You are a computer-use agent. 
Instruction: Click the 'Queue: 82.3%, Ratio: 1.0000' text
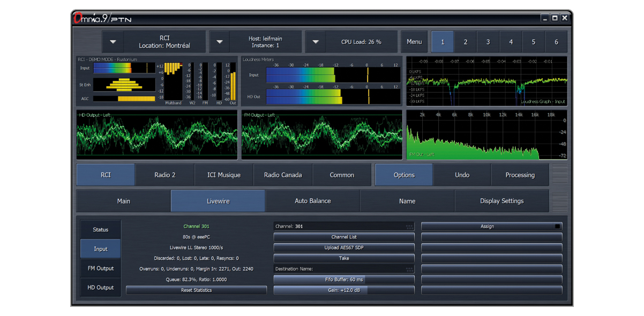(x=196, y=280)
